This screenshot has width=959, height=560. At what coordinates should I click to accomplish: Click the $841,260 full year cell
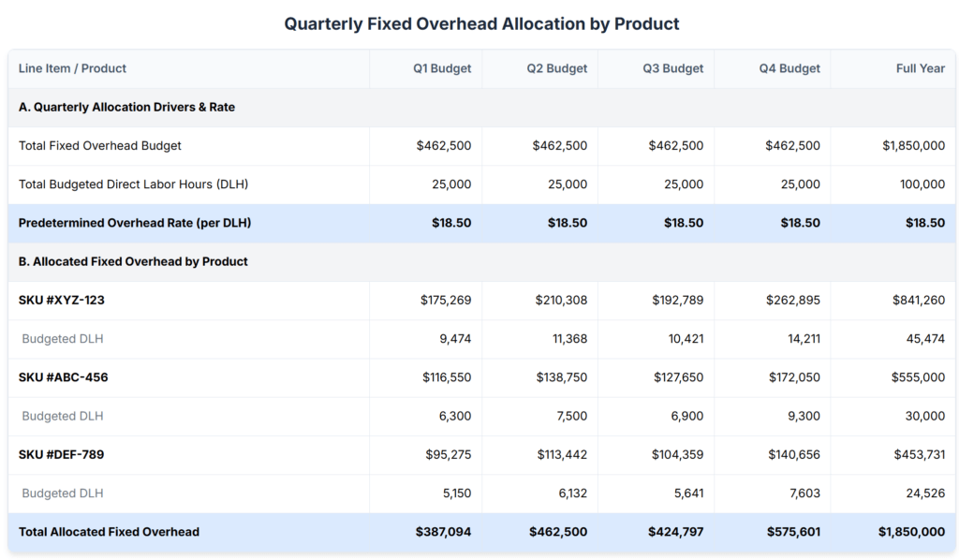(x=919, y=301)
